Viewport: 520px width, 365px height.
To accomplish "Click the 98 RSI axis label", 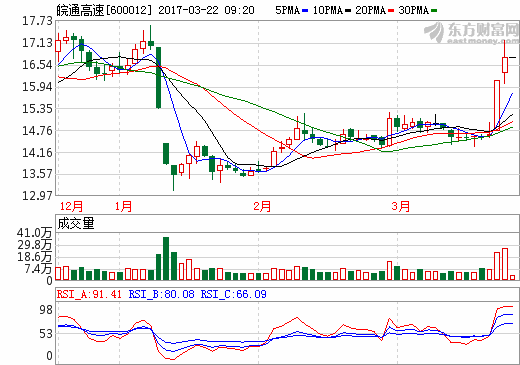I will pos(46,310).
